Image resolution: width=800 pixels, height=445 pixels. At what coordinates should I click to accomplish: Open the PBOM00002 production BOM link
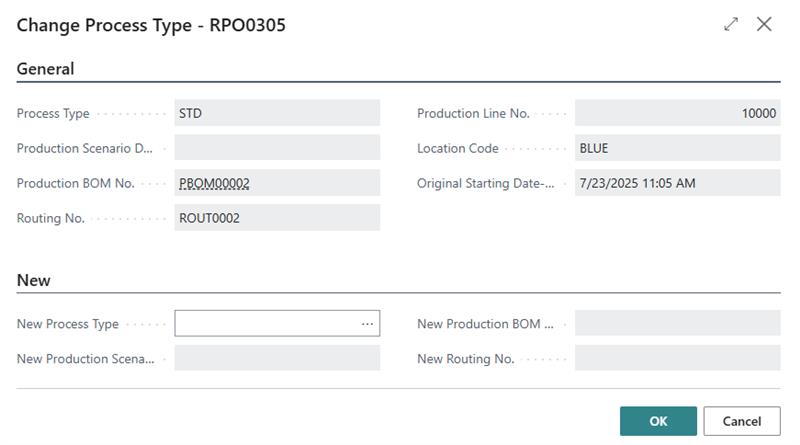coord(214,183)
